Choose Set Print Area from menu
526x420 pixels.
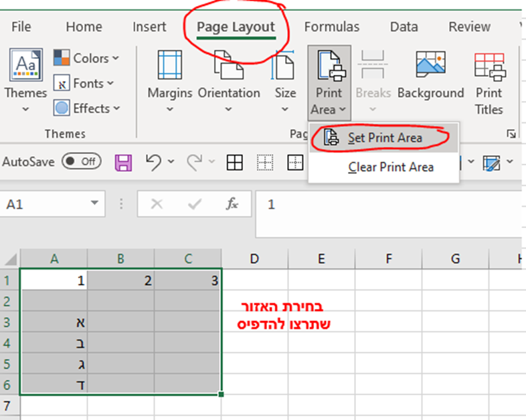[x=383, y=138]
